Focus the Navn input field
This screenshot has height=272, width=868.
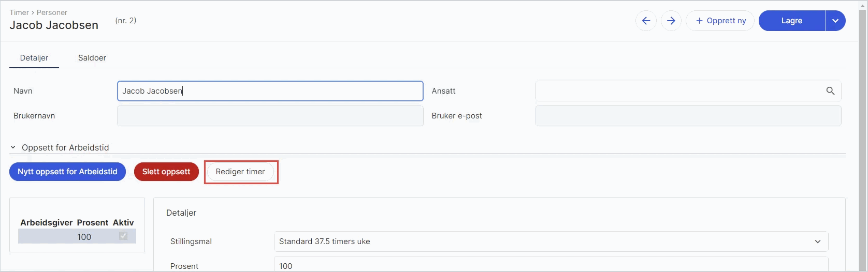click(x=270, y=91)
